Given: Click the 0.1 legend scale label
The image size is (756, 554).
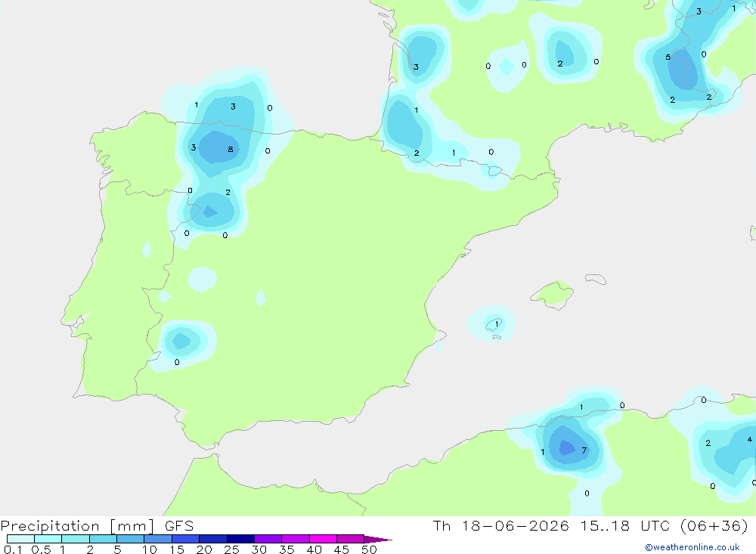Looking at the screenshot, I should point(13,549).
